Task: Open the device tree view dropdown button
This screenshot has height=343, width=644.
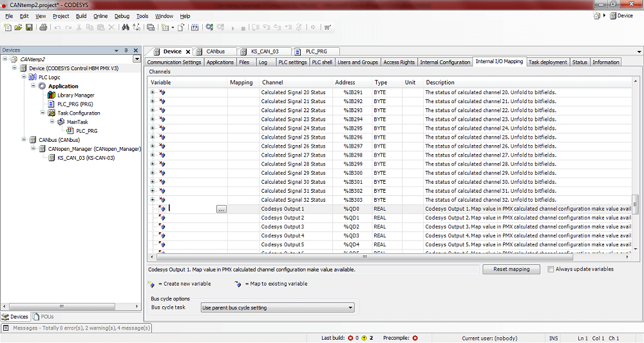Action: (x=137, y=59)
